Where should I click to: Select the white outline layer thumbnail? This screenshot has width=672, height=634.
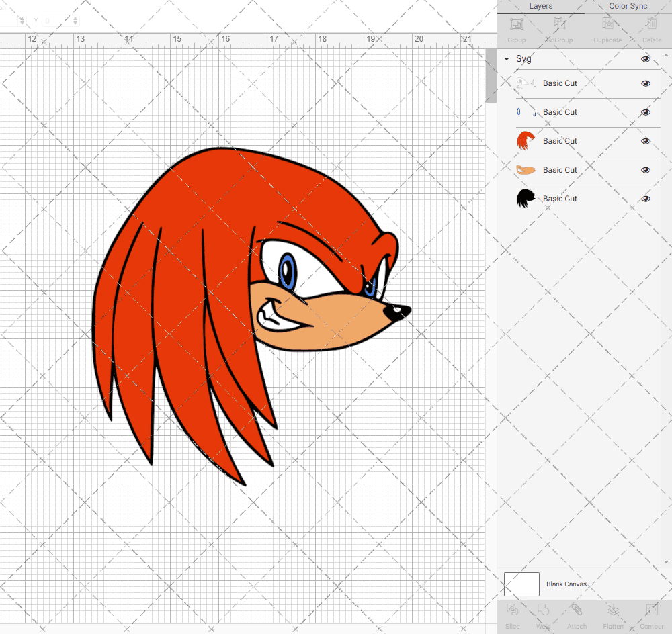pos(526,83)
